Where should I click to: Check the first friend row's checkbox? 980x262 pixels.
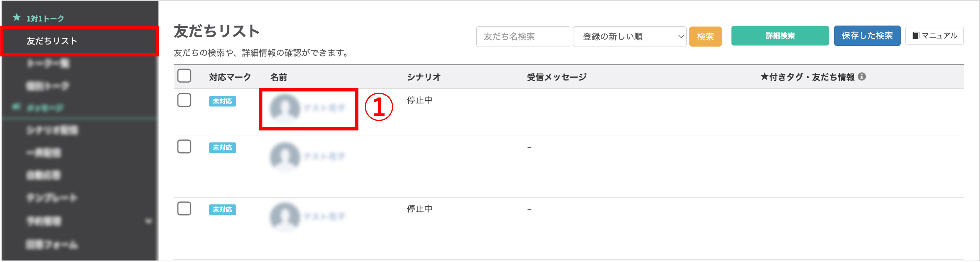[x=184, y=100]
